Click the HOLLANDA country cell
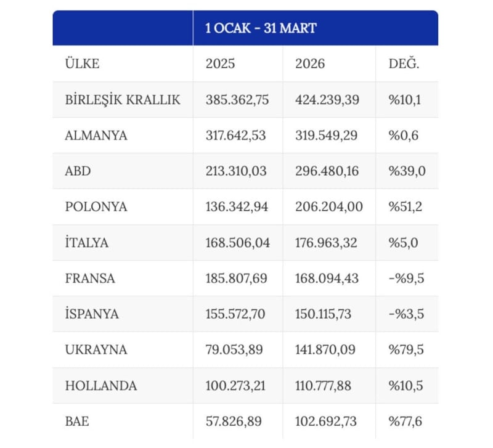 (x=101, y=386)
